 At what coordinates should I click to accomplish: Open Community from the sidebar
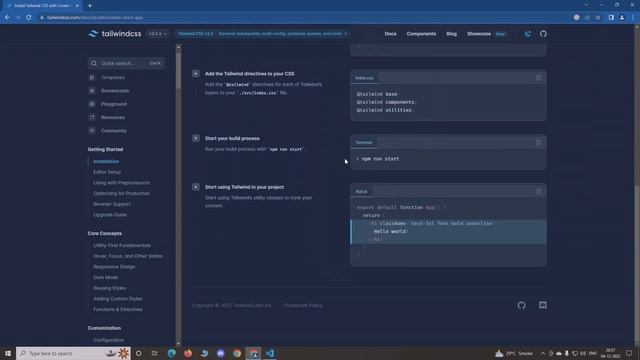coord(113,131)
